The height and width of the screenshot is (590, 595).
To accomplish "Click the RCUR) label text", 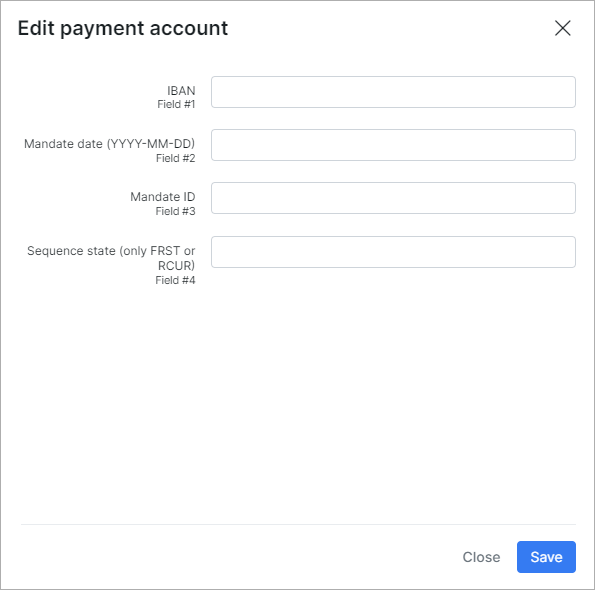I will pyautogui.click(x=176, y=265).
